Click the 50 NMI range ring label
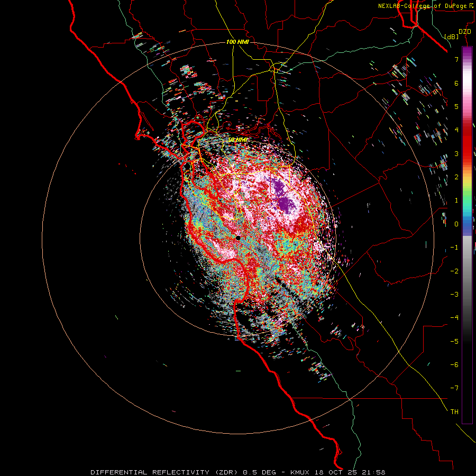The height and width of the screenshot is (476, 476). (237, 140)
